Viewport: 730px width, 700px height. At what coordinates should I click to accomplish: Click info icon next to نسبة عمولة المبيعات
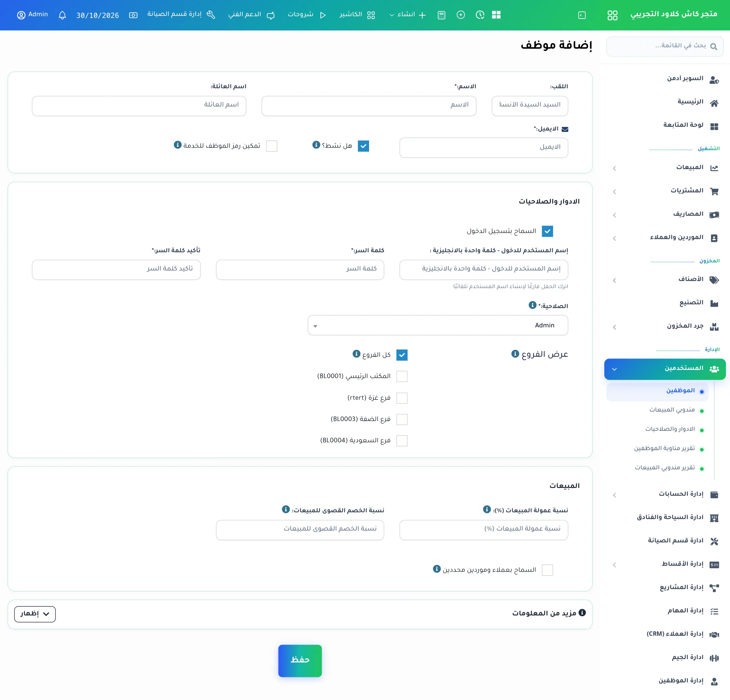487,509
